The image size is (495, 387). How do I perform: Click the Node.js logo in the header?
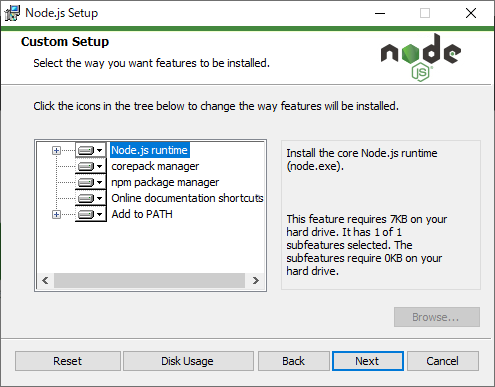point(421,57)
